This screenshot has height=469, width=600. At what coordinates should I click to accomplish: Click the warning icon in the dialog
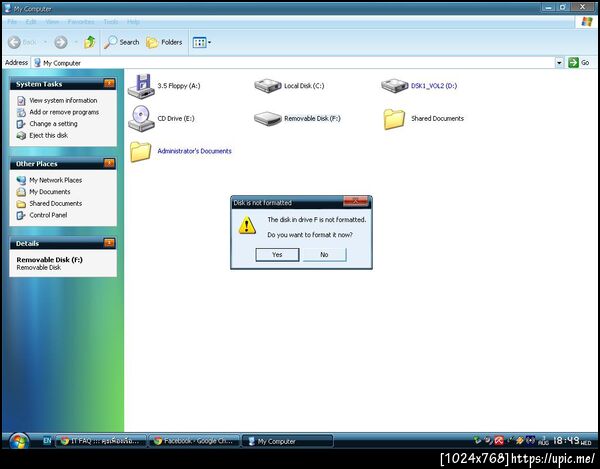tap(247, 225)
